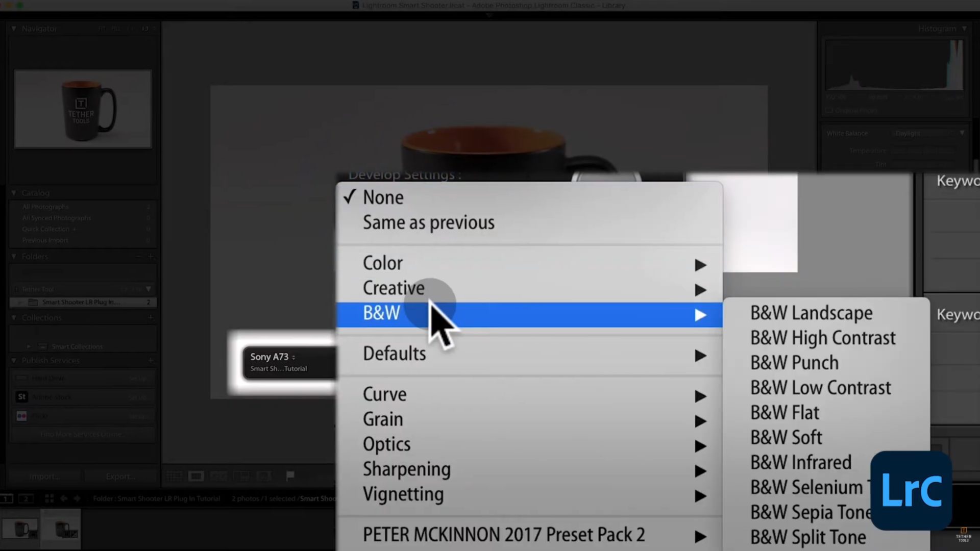Collapse the Catalog panel
The image size is (980, 551).
14,193
